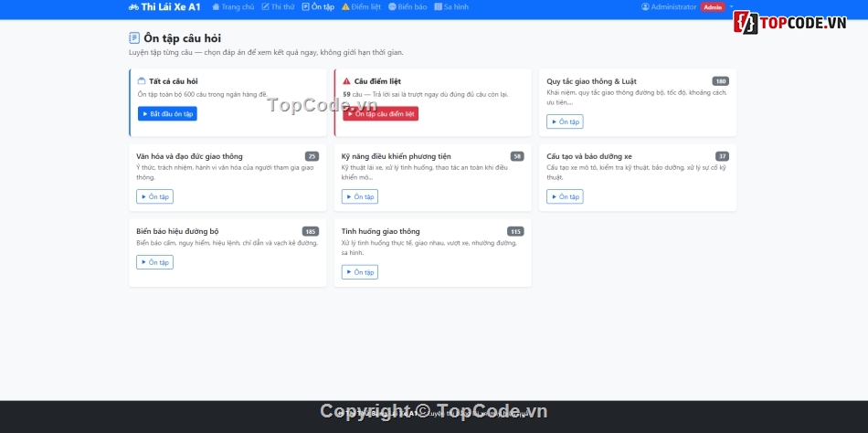Click the warning triangle icon beside Điểm liệt
The height and width of the screenshot is (433, 868).
pos(345,6)
